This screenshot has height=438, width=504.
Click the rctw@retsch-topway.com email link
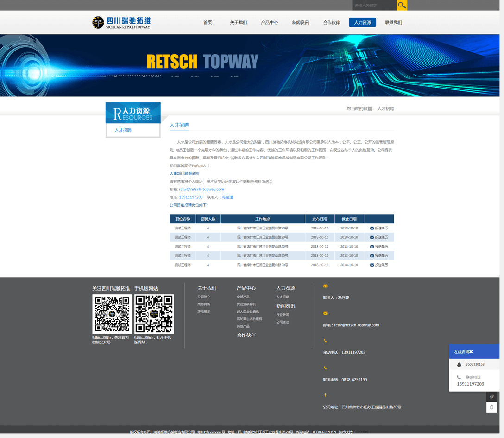point(202,189)
